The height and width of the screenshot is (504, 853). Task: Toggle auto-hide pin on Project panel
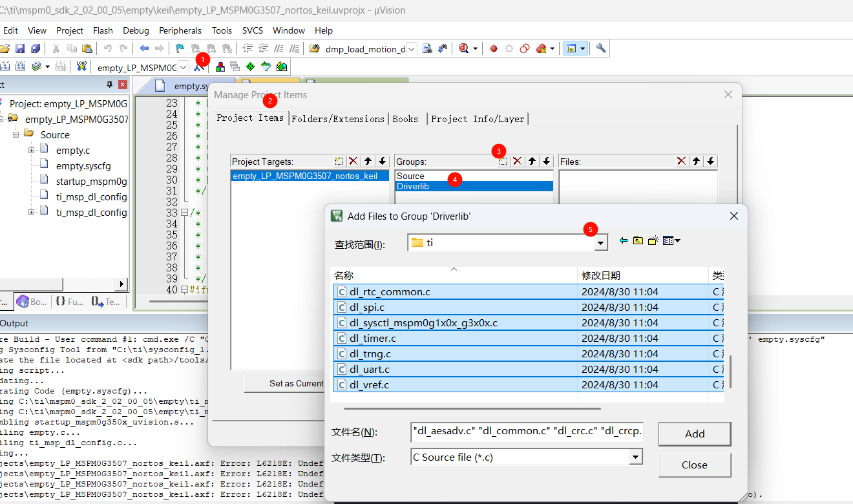[109, 85]
